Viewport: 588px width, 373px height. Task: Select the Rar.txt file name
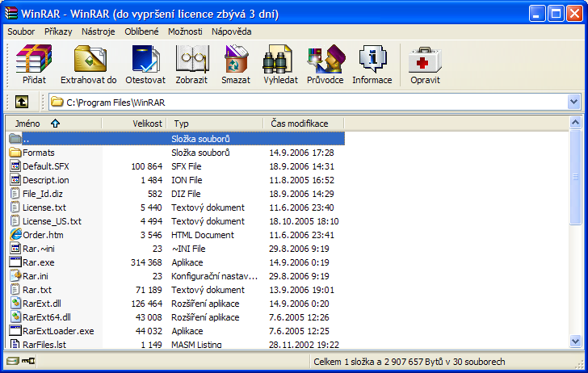pos(37,290)
